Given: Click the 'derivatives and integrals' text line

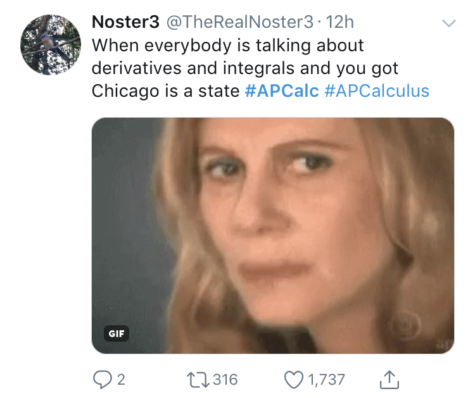Looking at the screenshot, I should [x=245, y=68].
